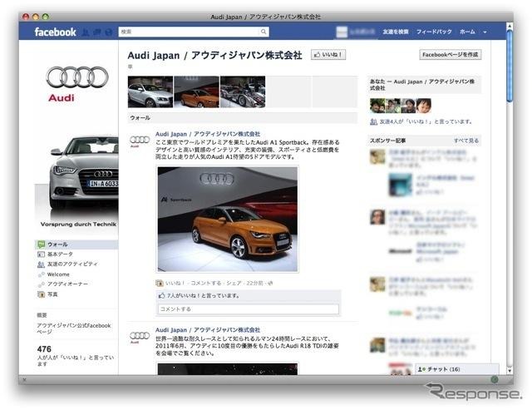Click the 写真 photo icon in sidebar

[x=41, y=294]
